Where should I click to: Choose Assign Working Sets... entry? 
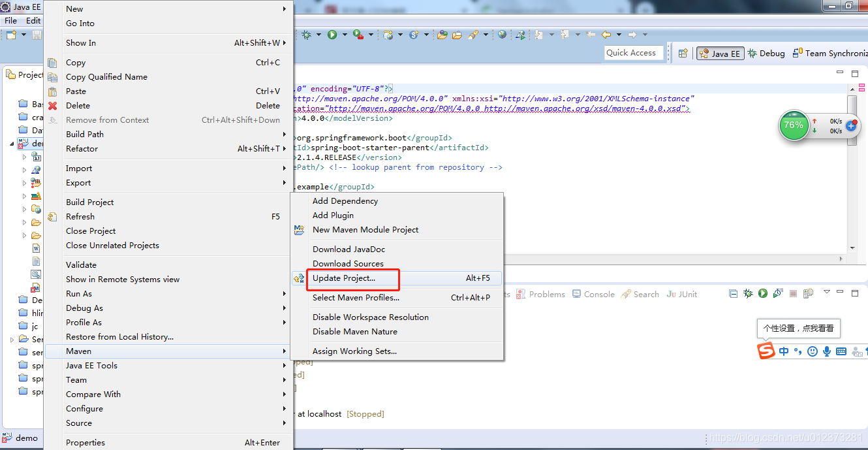point(354,351)
